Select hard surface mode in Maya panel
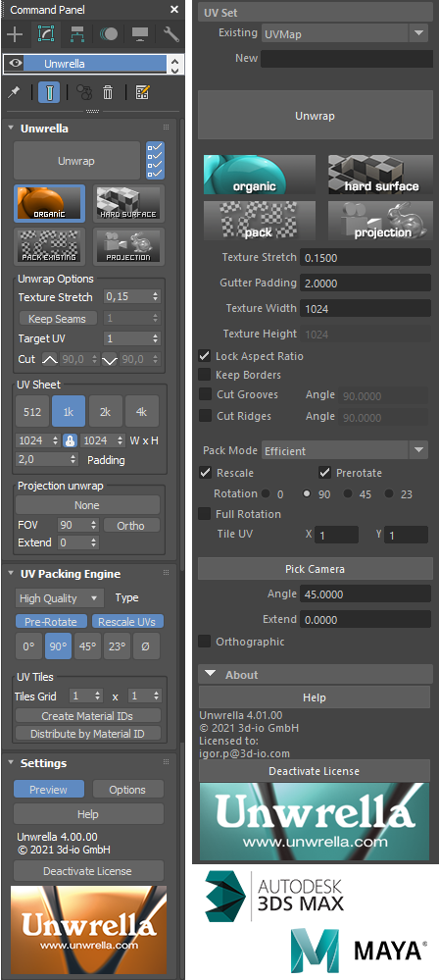This screenshot has width=439, height=980. [x=380, y=175]
